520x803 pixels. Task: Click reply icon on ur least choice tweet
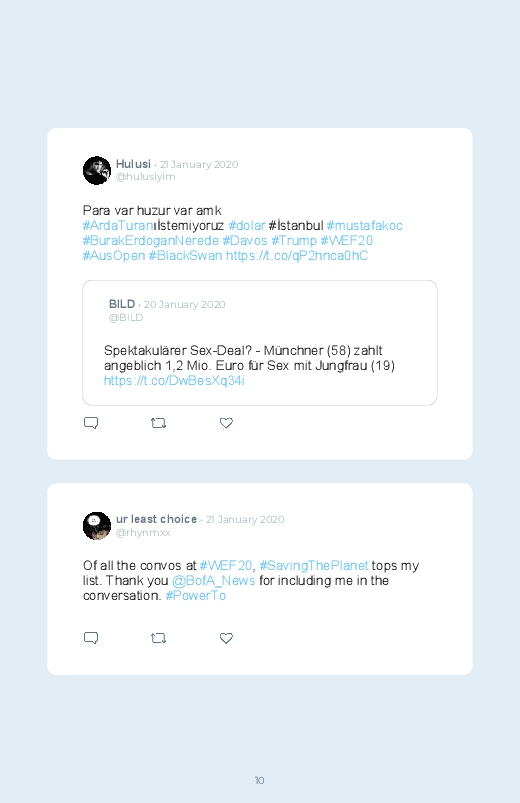[91, 638]
